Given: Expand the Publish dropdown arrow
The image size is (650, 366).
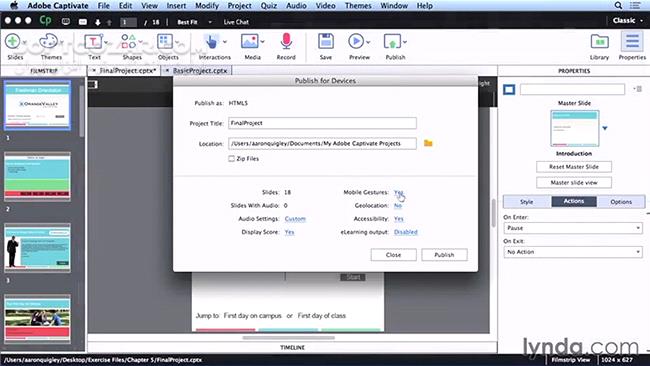Looking at the screenshot, I should [405, 42].
